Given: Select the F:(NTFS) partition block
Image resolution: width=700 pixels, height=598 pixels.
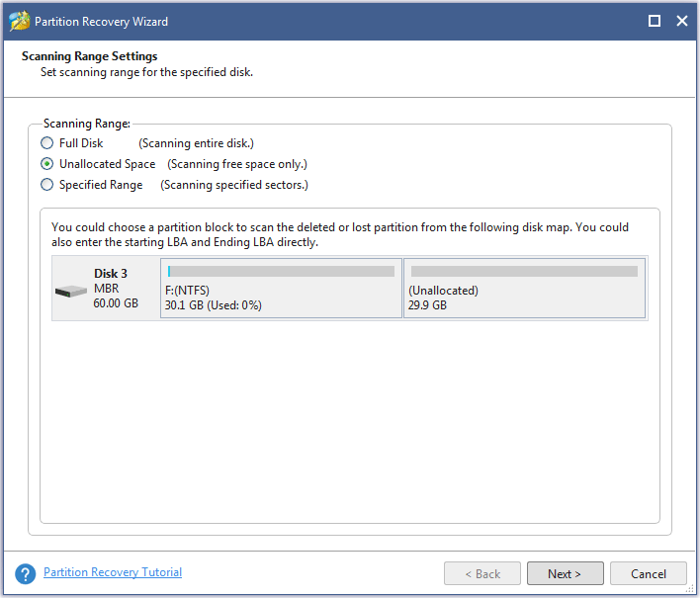Looking at the screenshot, I should point(281,289).
